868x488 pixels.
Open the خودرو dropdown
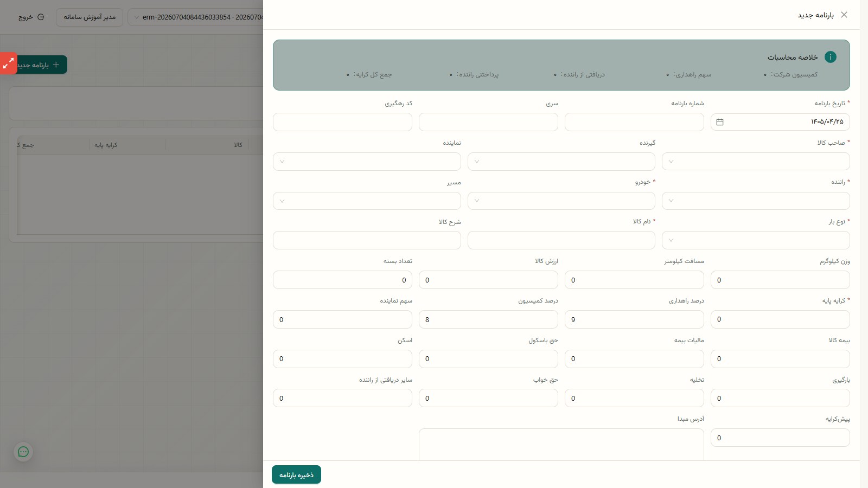[561, 201]
